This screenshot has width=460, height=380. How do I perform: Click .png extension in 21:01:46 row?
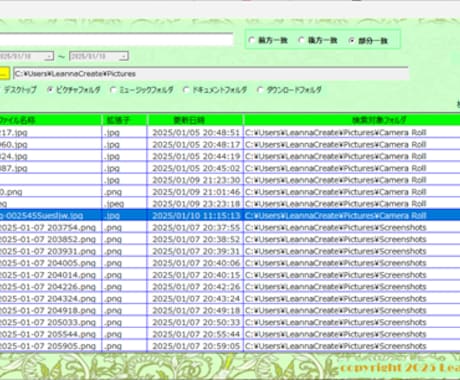point(113,192)
